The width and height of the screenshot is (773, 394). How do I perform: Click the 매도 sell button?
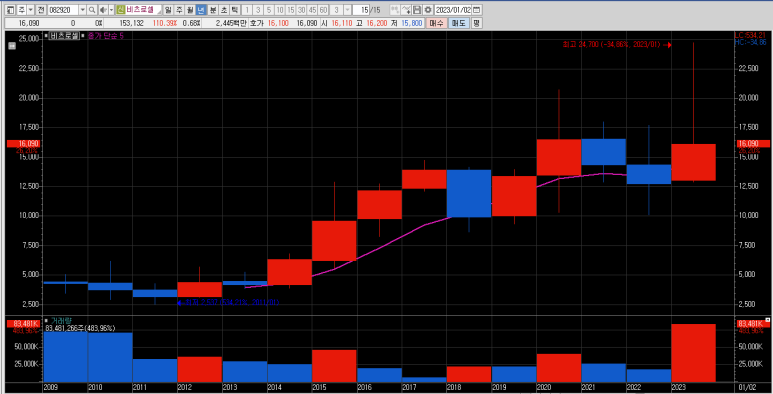pyautogui.click(x=459, y=23)
